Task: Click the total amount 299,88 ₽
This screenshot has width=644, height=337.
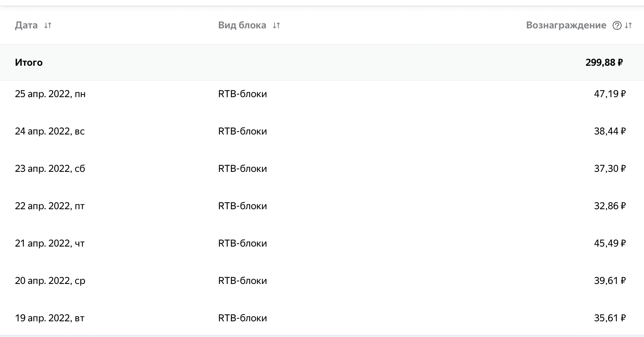Action: click(x=604, y=62)
